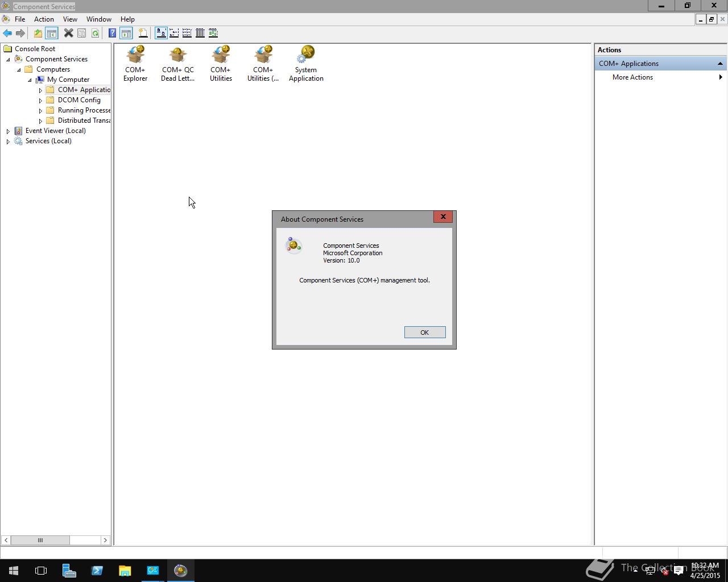Go forward with the gray Forward arrow

20,33
